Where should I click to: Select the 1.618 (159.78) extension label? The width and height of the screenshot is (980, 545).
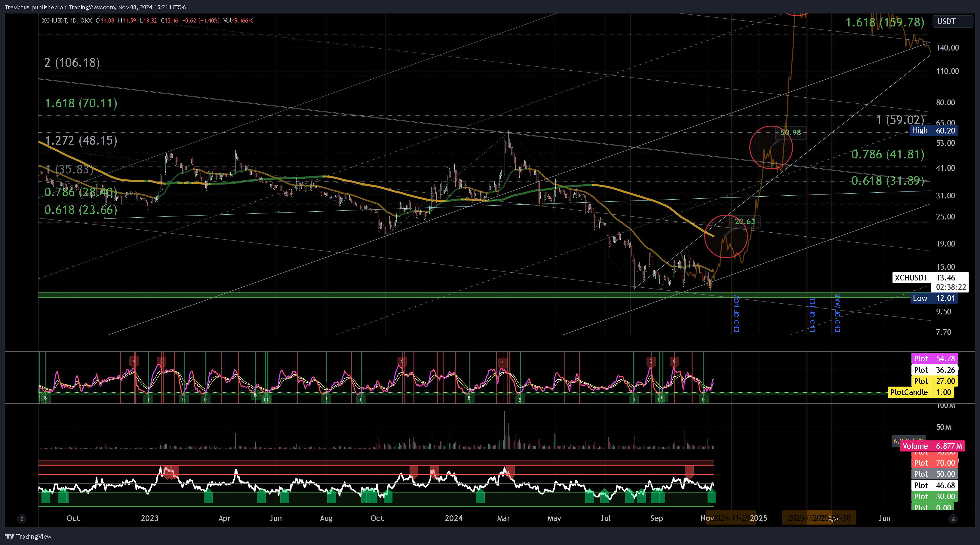[x=884, y=23]
